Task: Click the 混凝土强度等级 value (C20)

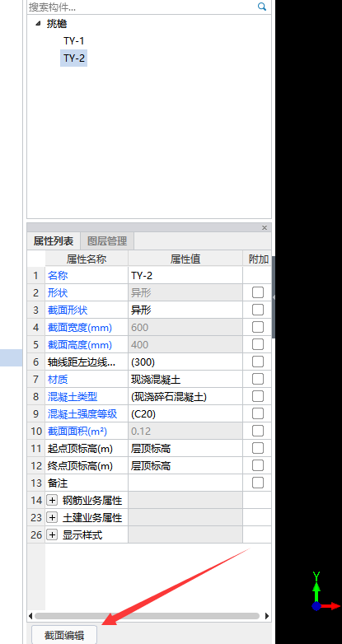Action: click(x=185, y=413)
